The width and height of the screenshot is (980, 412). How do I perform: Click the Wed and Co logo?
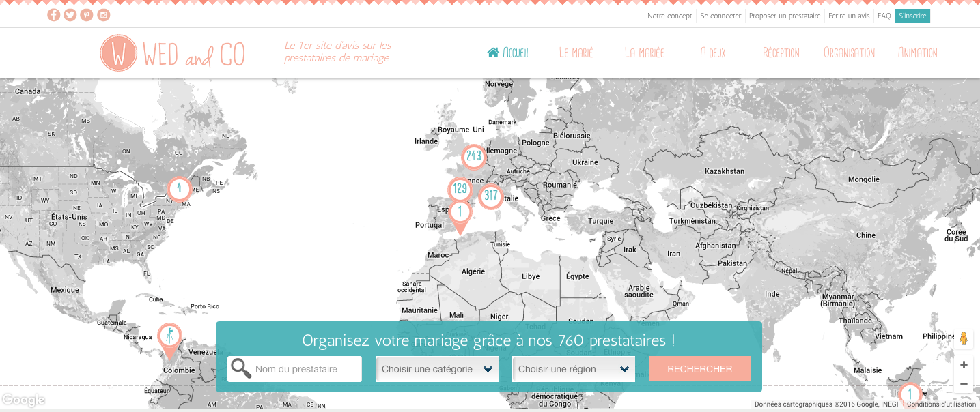172,53
